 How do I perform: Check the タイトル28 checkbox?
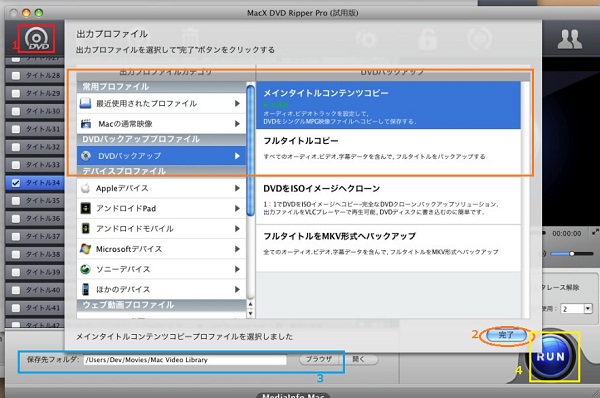16,75
